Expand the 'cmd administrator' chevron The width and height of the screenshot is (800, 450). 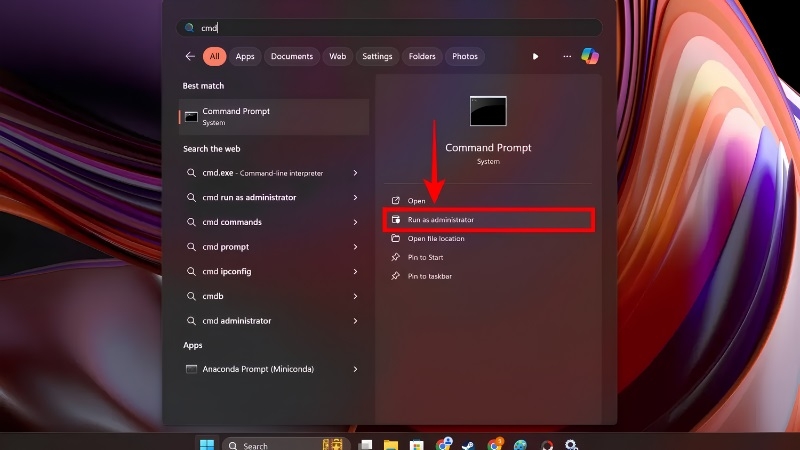355,321
